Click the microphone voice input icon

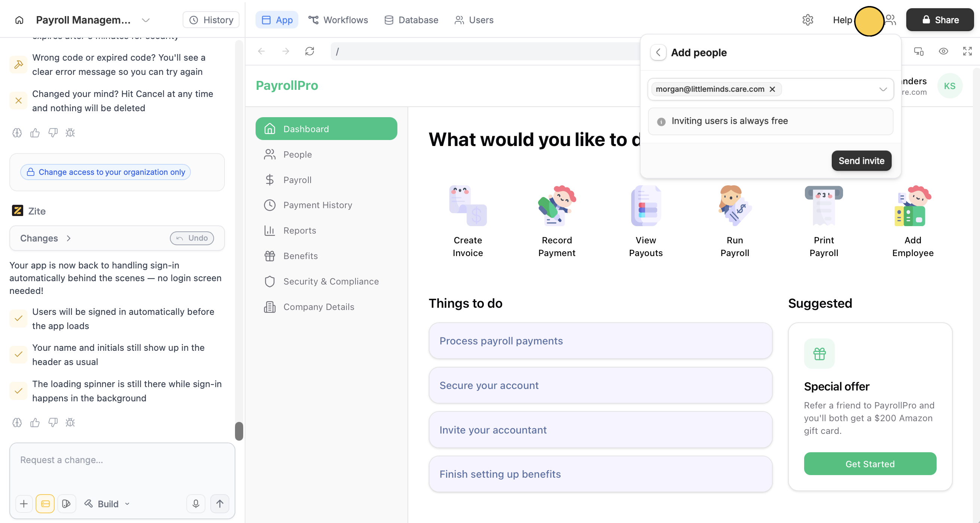[196, 504]
